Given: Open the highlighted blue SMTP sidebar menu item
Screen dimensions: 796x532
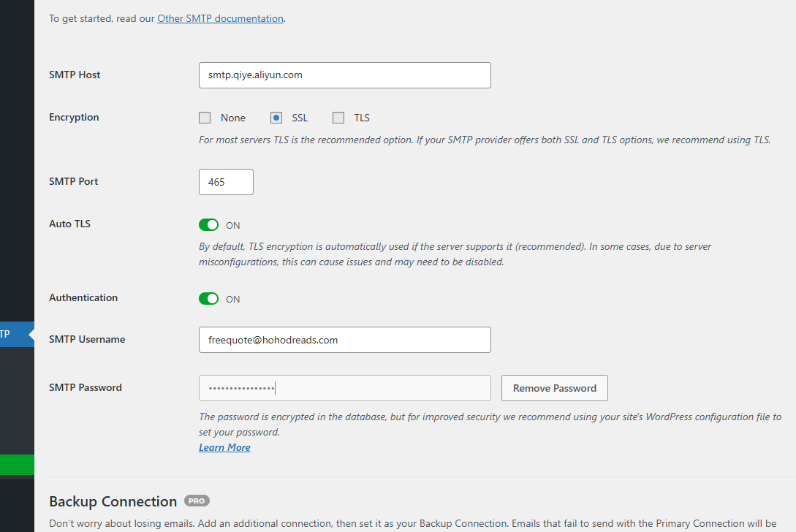Looking at the screenshot, I should (16, 334).
